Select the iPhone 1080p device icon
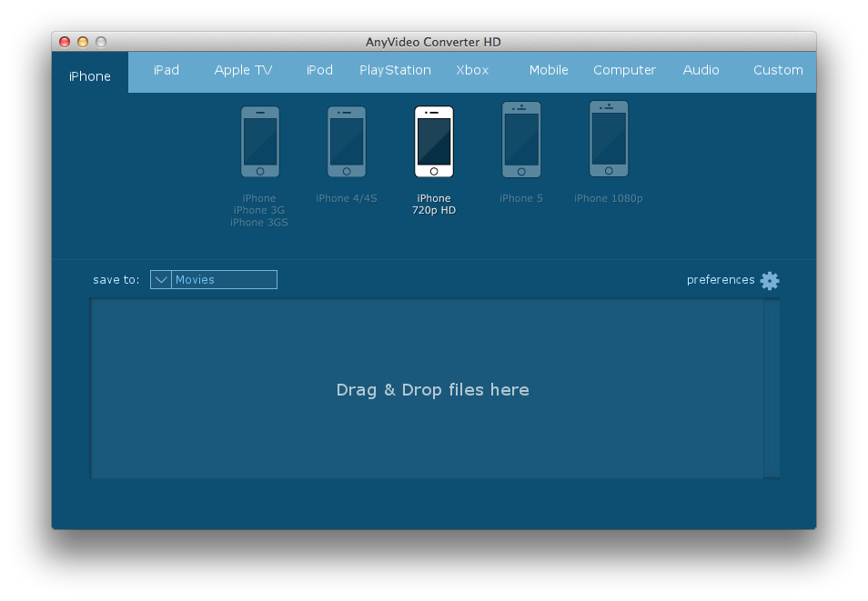 [x=609, y=139]
